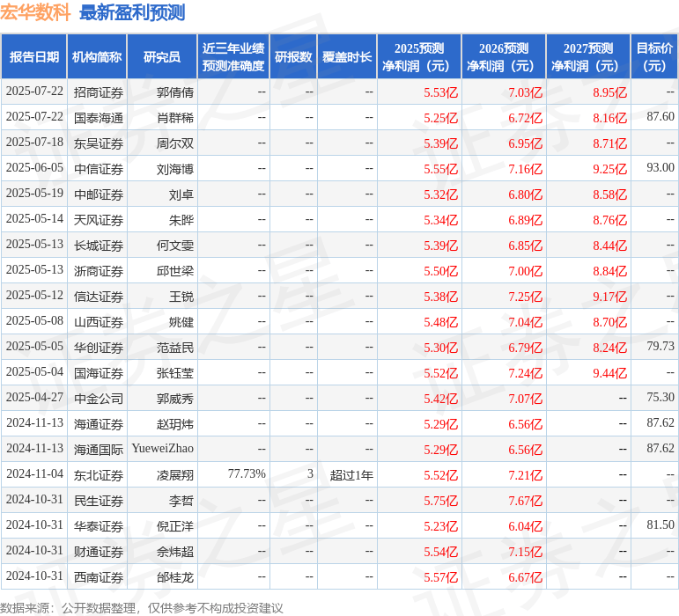The image size is (679, 616).
Task: Sort by the 覆盖时长 column header
Action: pos(347,57)
